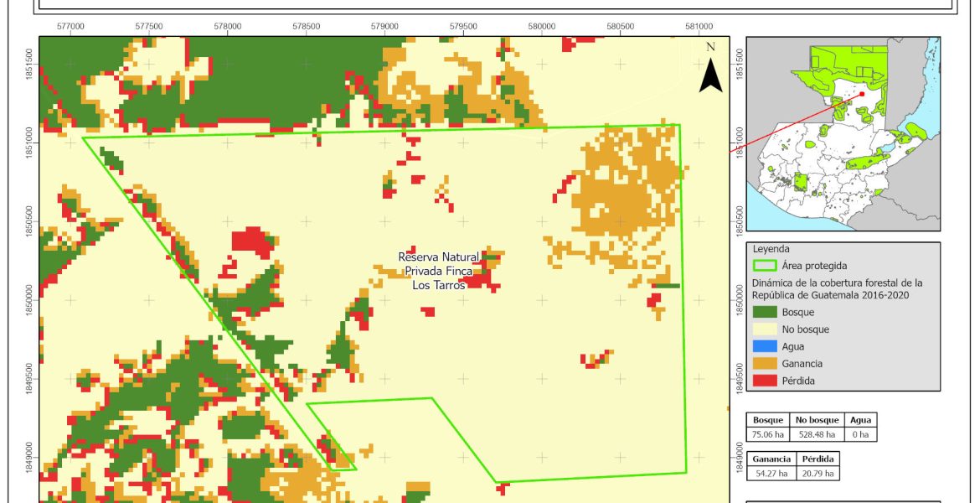Click the north arrow symbol
Viewport: 980px width, 503px height.
point(710,71)
